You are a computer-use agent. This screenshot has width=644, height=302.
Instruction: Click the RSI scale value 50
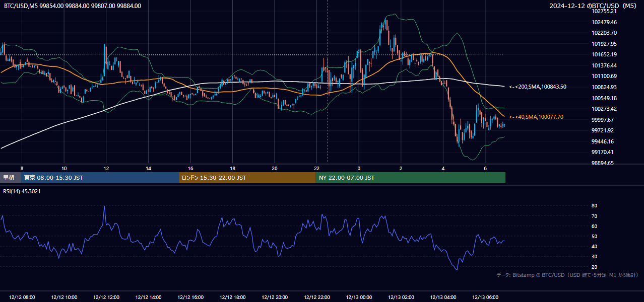(x=595, y=236)
